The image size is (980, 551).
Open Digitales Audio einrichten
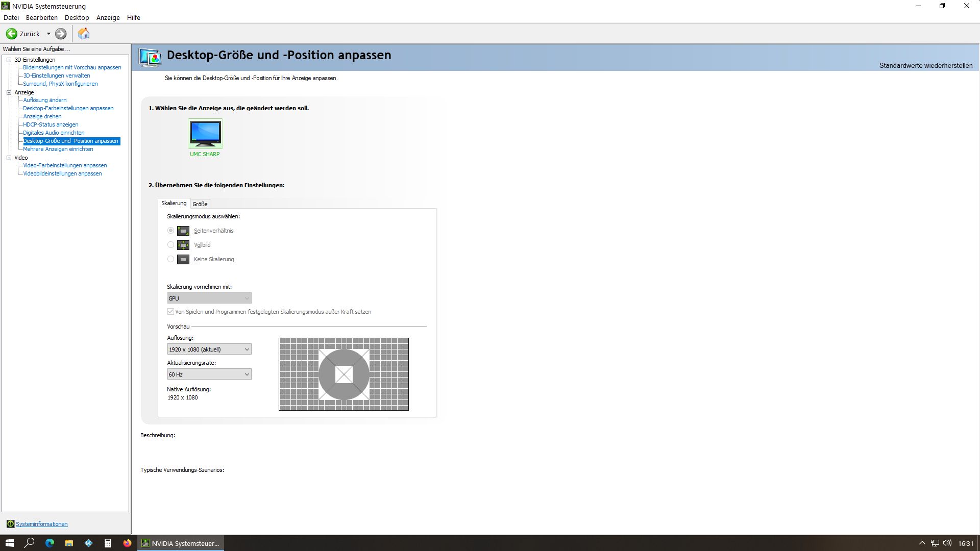tap(54, 133)
